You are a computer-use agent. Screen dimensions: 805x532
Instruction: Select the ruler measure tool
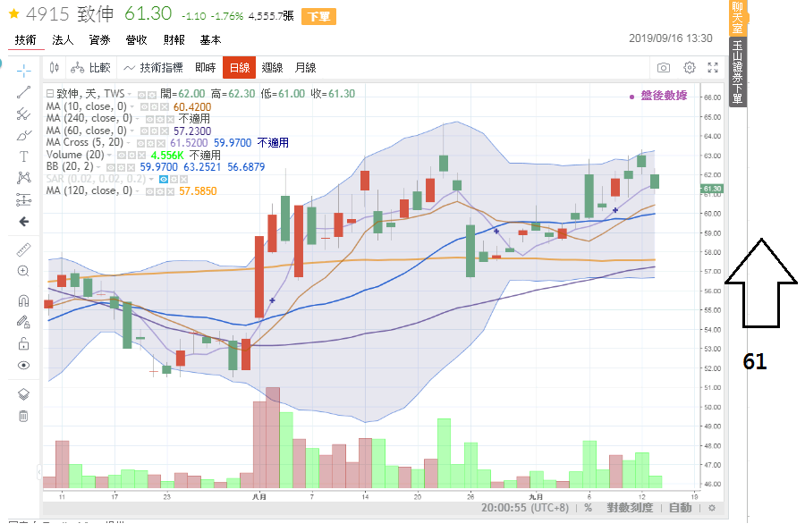(23, 249)
